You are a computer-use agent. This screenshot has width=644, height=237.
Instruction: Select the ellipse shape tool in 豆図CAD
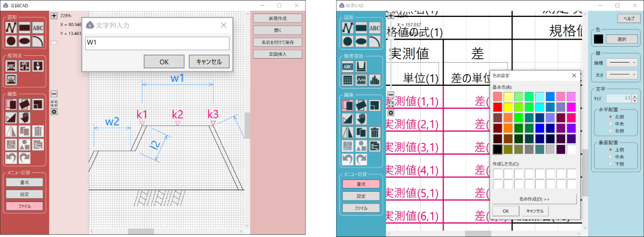coord(24,41)
